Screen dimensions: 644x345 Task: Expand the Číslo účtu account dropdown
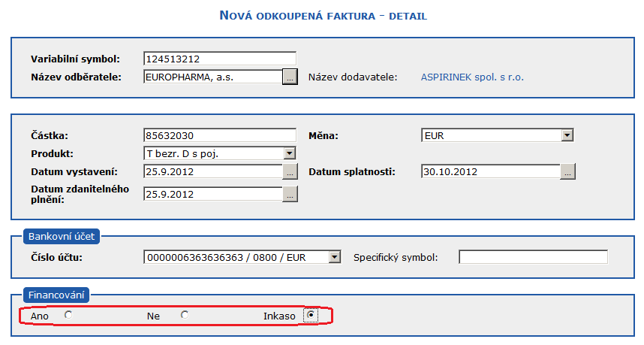tap(335, 257)
